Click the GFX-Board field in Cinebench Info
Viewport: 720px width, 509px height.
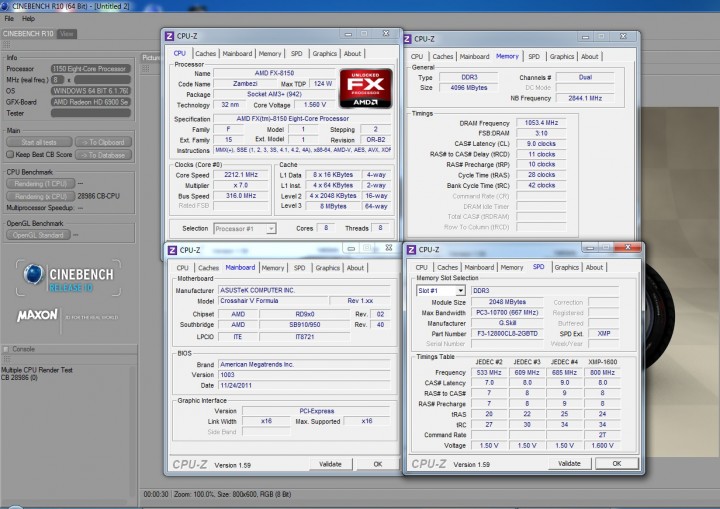click(x=90, y=102)
